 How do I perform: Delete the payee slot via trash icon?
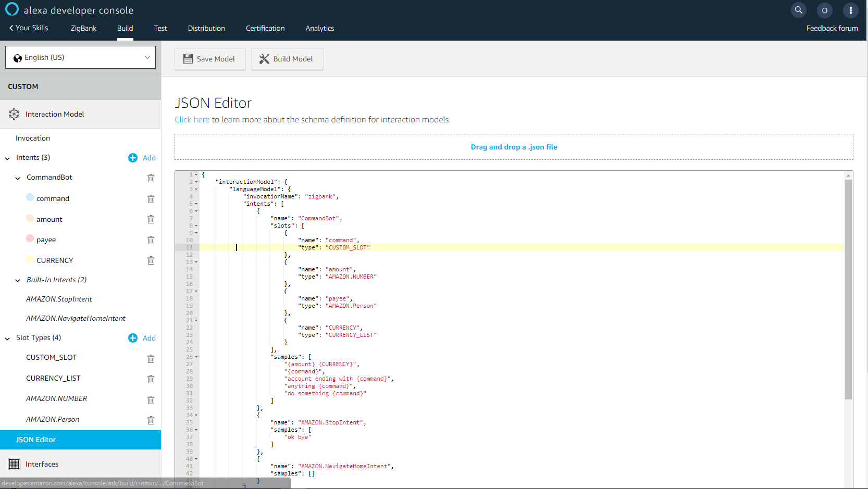click(x=151, y=240)
